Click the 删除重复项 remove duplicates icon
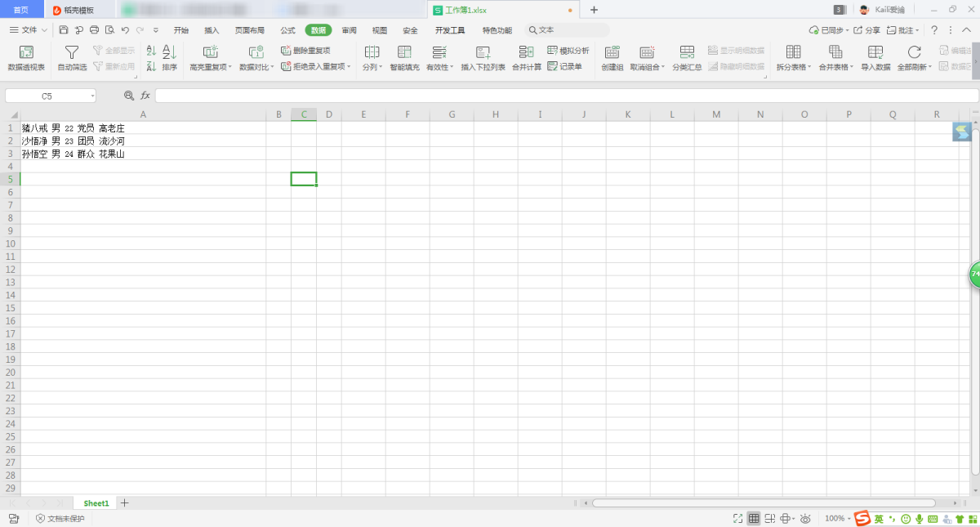The width and height of the screenshot is (980, 527). 286,51
